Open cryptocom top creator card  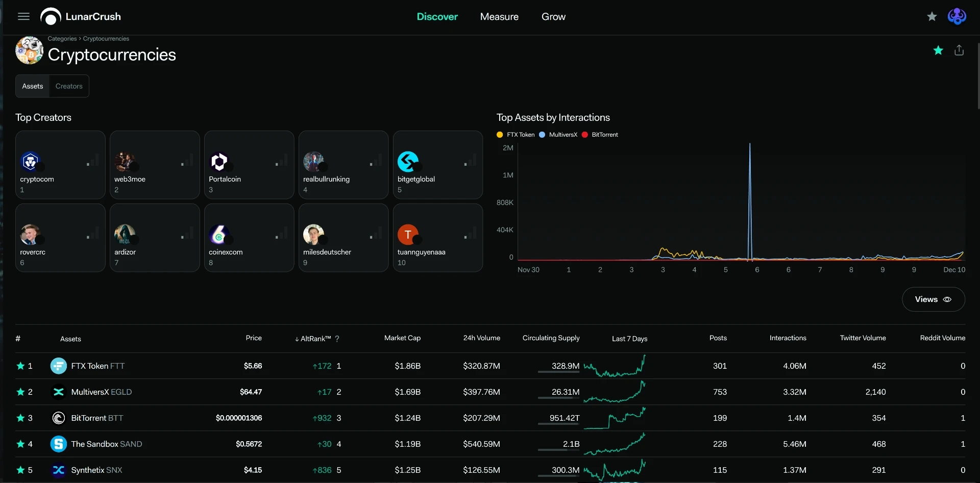point(60,165)
